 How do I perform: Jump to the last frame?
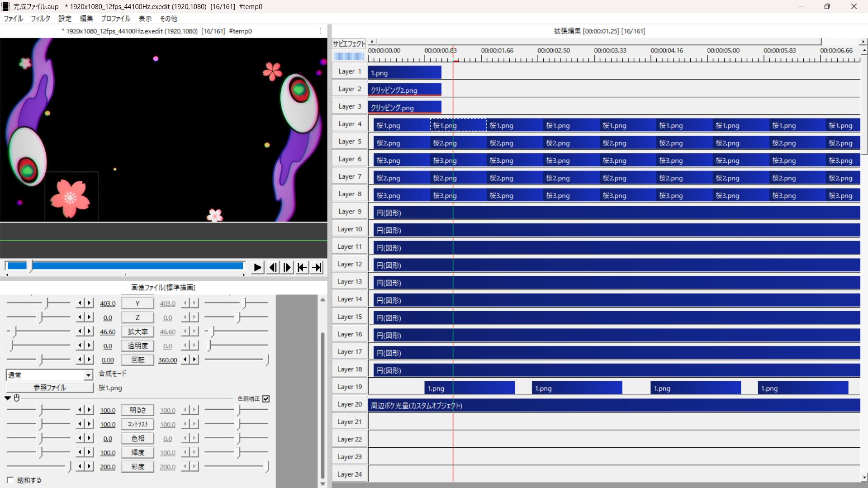317,267
